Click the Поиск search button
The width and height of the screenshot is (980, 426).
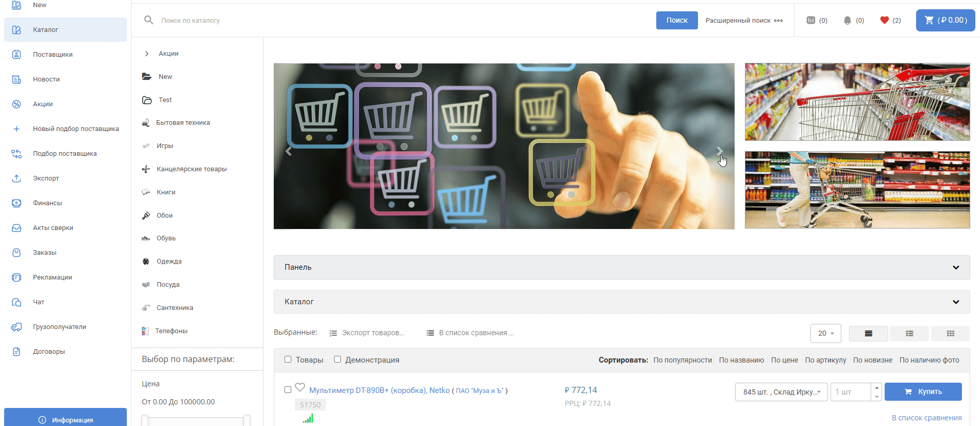point(676,20)
